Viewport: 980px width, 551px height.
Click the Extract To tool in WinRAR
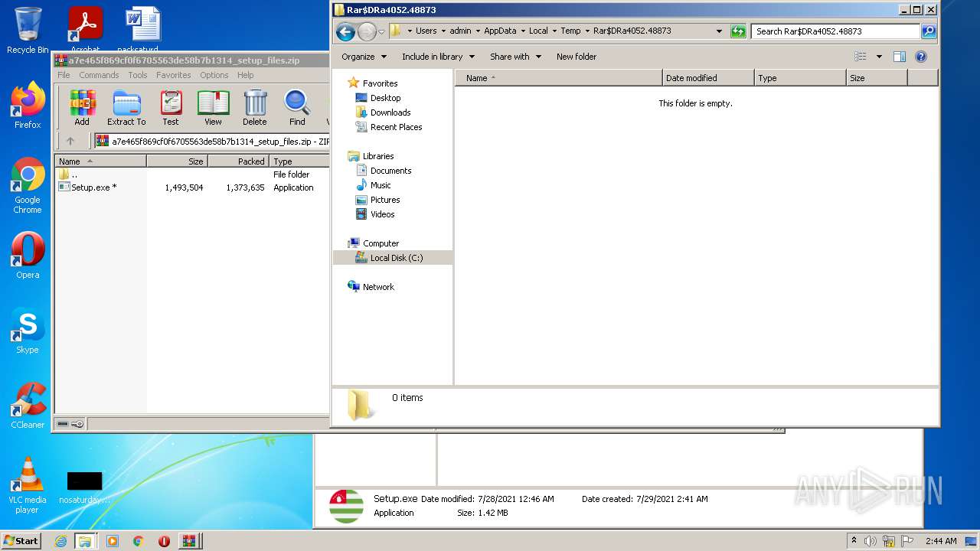coord(126,108)
